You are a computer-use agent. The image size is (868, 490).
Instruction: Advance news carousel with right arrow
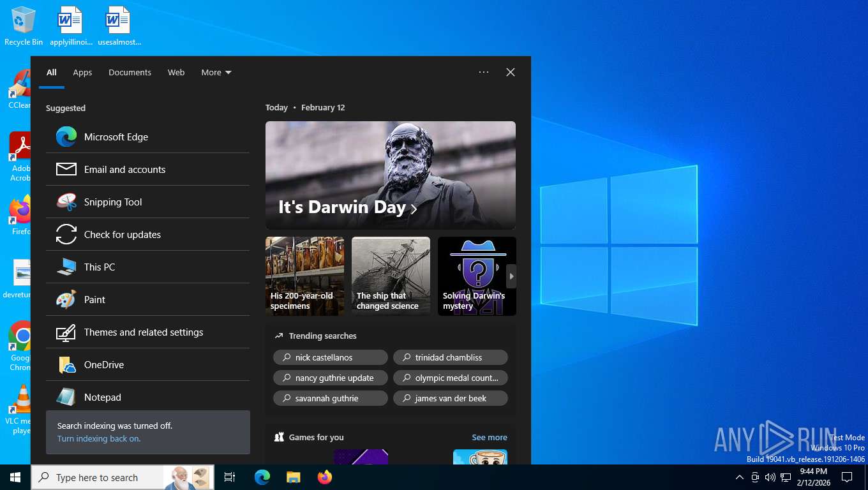(x=511, y=276)
